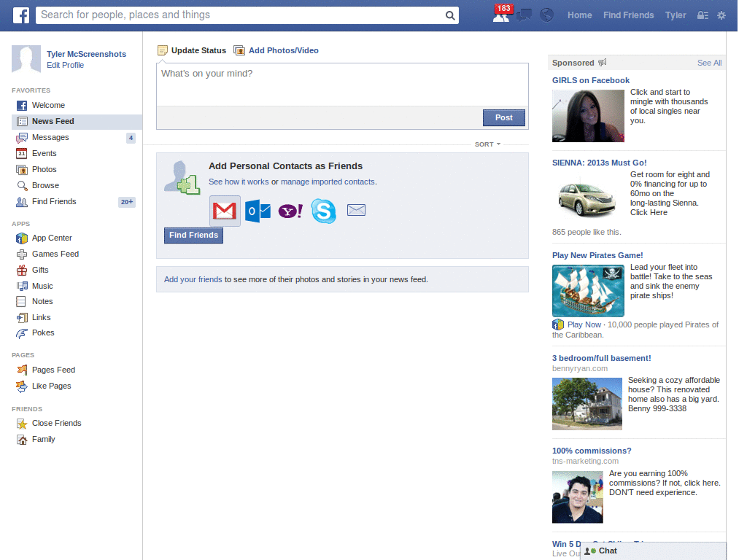Click the other email envelope icon

pos(356,210)
